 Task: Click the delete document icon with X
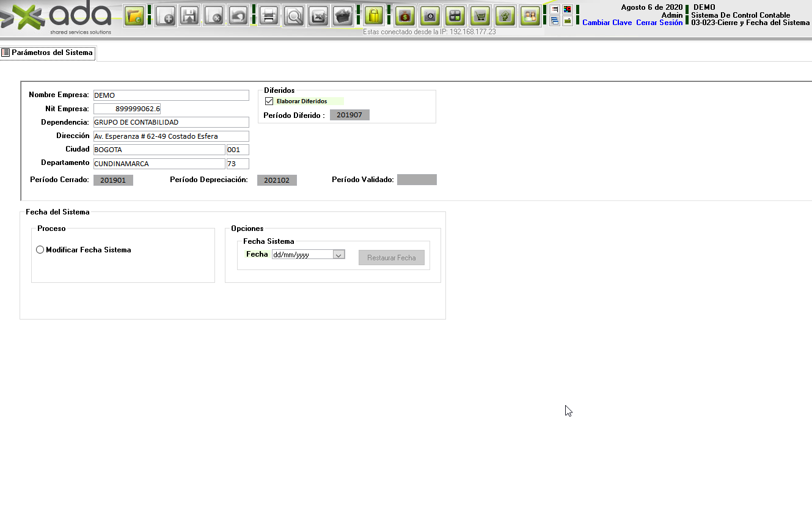pyautogui.click(x=214, y=16)
